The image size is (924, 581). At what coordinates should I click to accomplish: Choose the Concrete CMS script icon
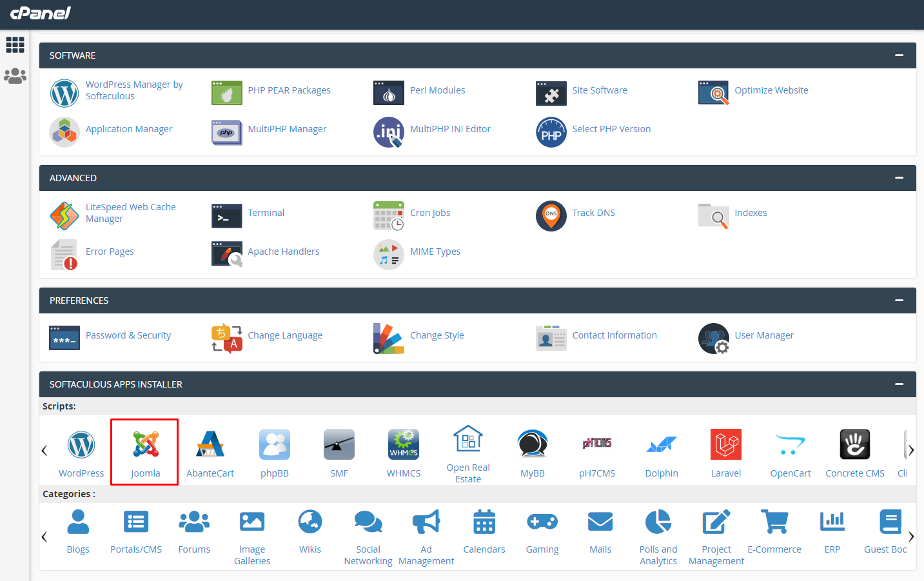[x=855, y=444]
